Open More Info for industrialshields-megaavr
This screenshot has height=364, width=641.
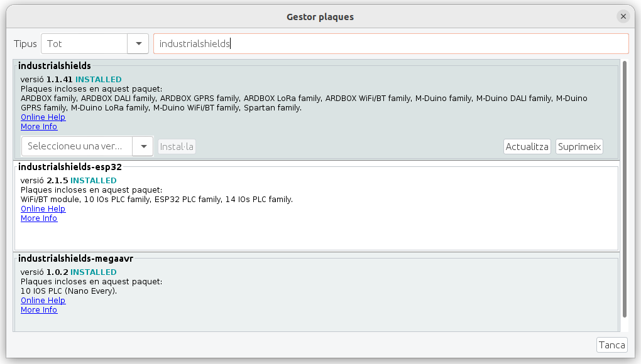(x=39, y=310)
